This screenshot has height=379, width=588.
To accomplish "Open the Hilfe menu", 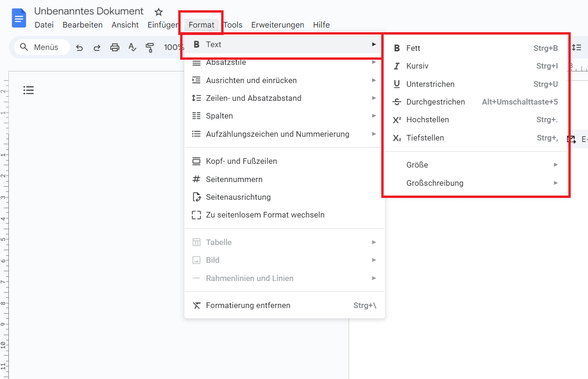I will 321,25.
